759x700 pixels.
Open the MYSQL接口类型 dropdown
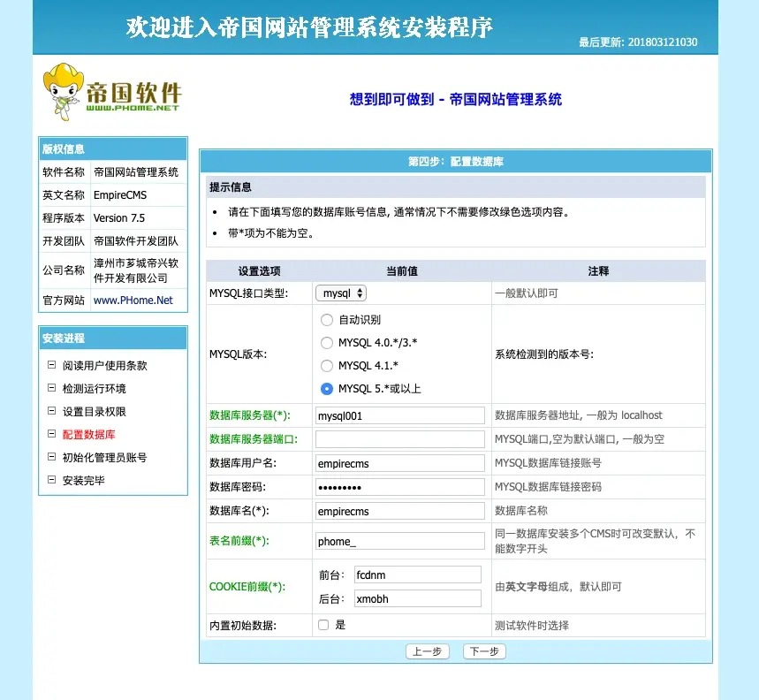point(341,293)
